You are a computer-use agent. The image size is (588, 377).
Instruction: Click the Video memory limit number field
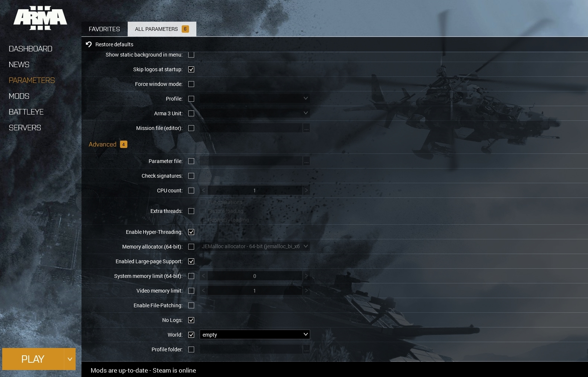coord(255,291)
